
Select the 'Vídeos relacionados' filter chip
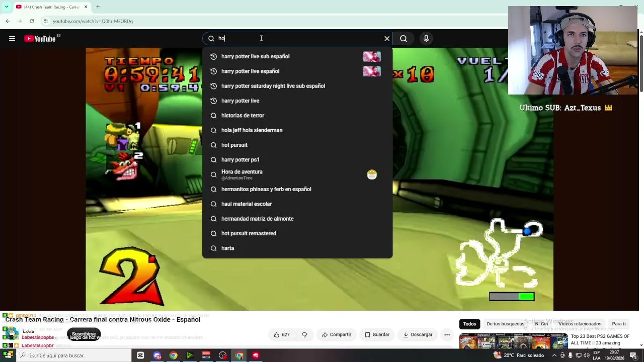[580, 324]
